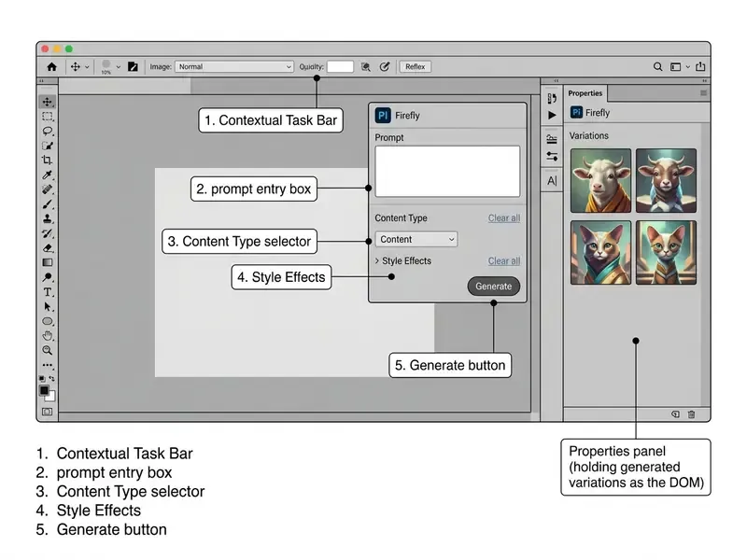Image resolution: width=747 pixels, height=560 pixels.
Task: Select the Clone Stamp tool
Action: (x=48, y=219)
